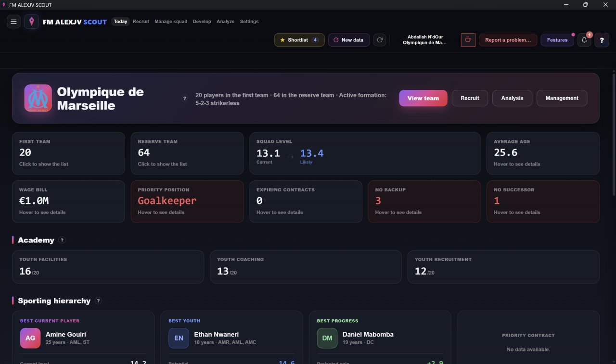The width and height of the screenshot is (616, 364).
Task: Click the Best Youth label
Action: point(184,321)
